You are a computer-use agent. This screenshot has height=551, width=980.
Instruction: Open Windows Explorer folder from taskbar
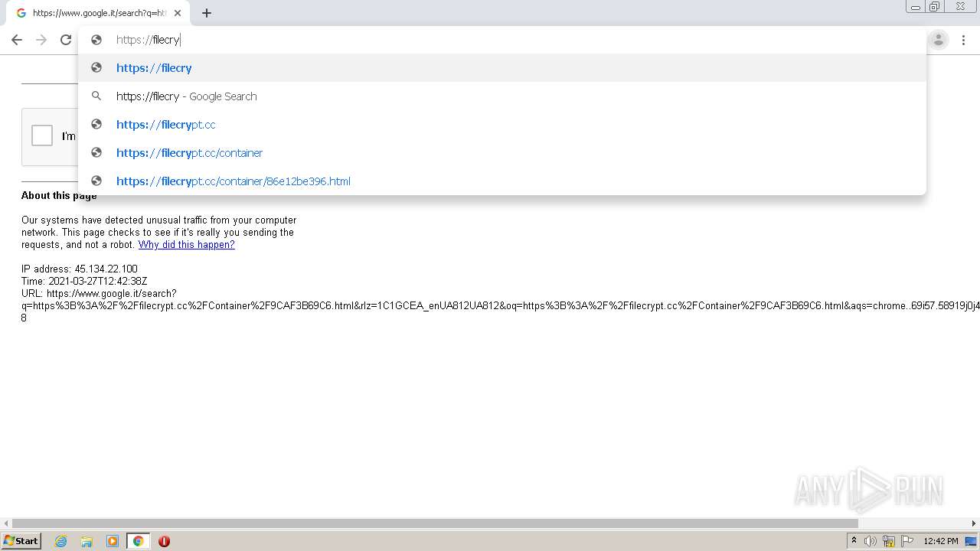87,541
